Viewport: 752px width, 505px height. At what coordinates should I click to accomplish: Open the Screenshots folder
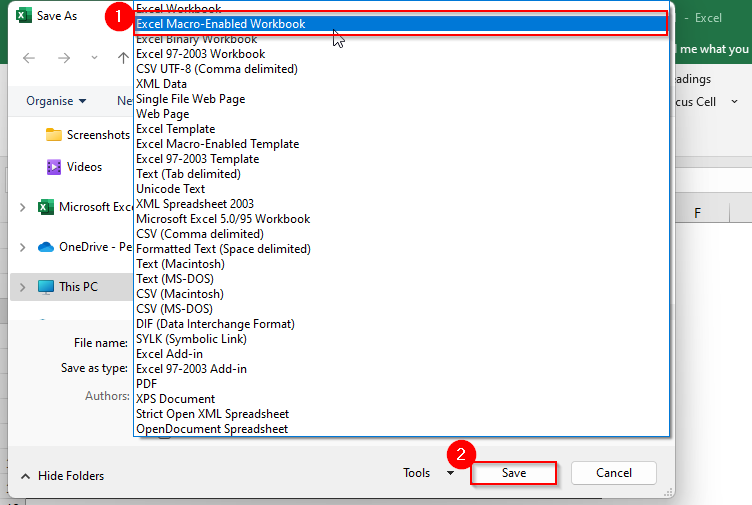[x=88, y=135]
